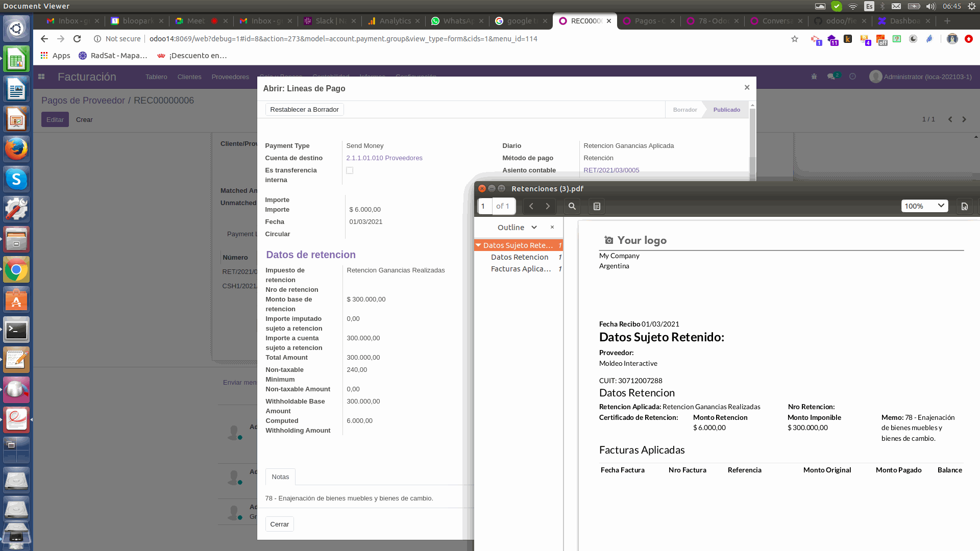Screen dimensions: 980x551
Task: Click the search icon in Document Viewer toolbar
Action: click(572, 206)
